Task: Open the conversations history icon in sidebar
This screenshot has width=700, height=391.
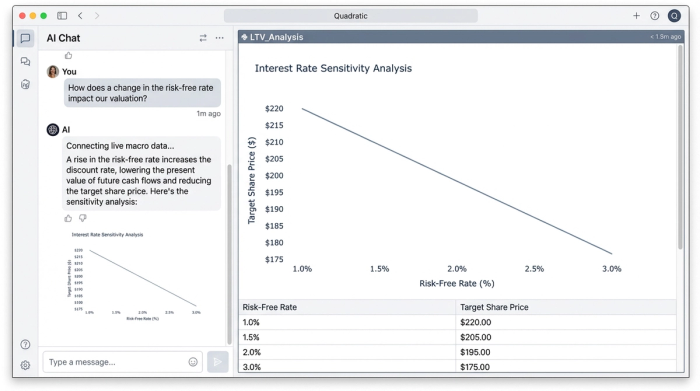Action: tap(25, 62)
